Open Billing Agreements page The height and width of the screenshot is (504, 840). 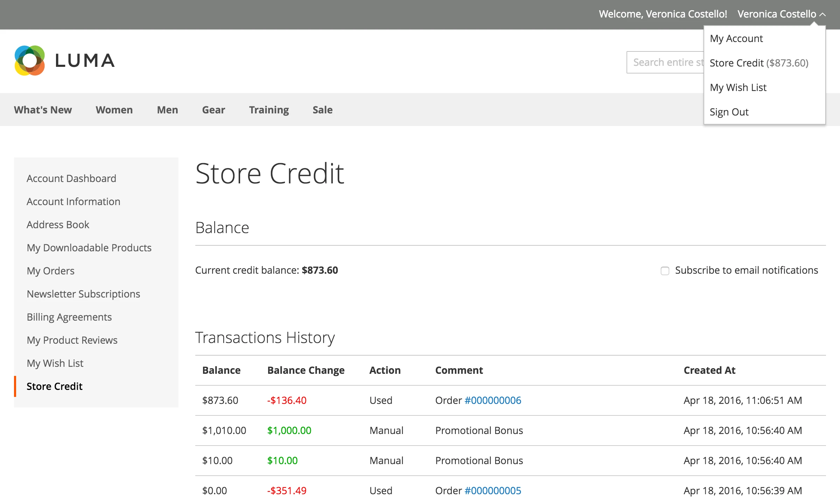[69, 317]
